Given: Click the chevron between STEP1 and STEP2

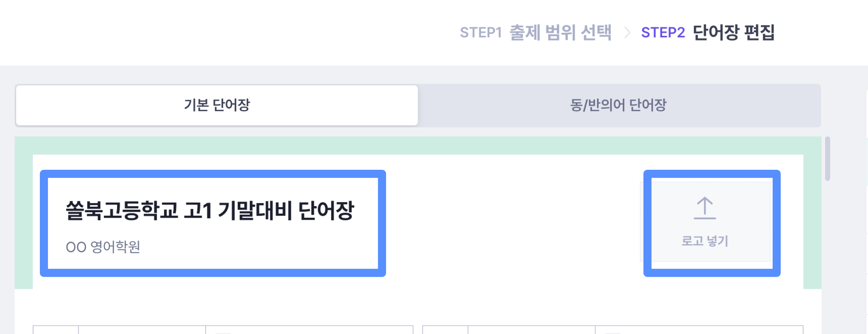Looking at the screenshot, I should pos(627,33).
